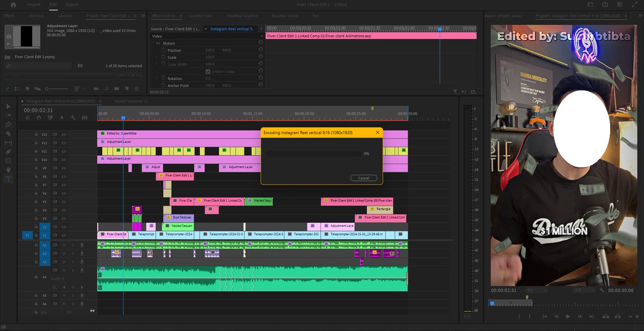Image resolution: width=644 pixels, height=331 pixels.
Task: Solo audio track A2
Action: 72,253
